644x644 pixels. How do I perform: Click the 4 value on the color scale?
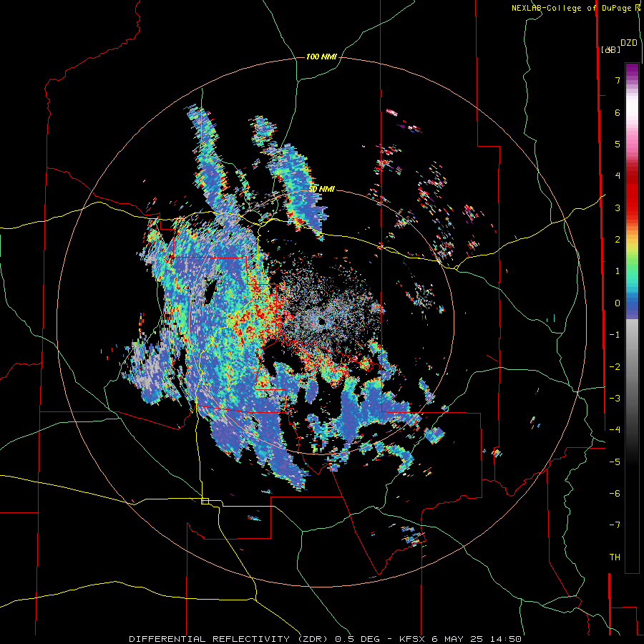point(618,176)
